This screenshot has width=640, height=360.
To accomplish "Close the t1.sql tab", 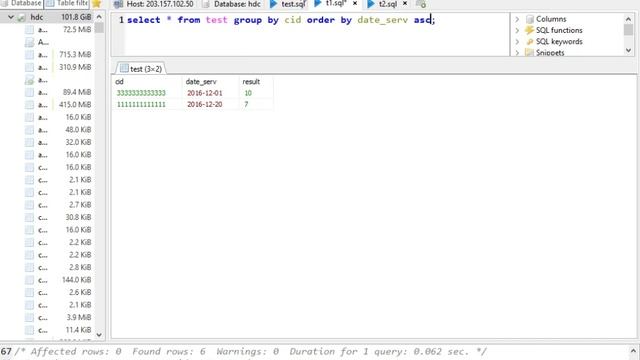I will (x=355, y=3).
